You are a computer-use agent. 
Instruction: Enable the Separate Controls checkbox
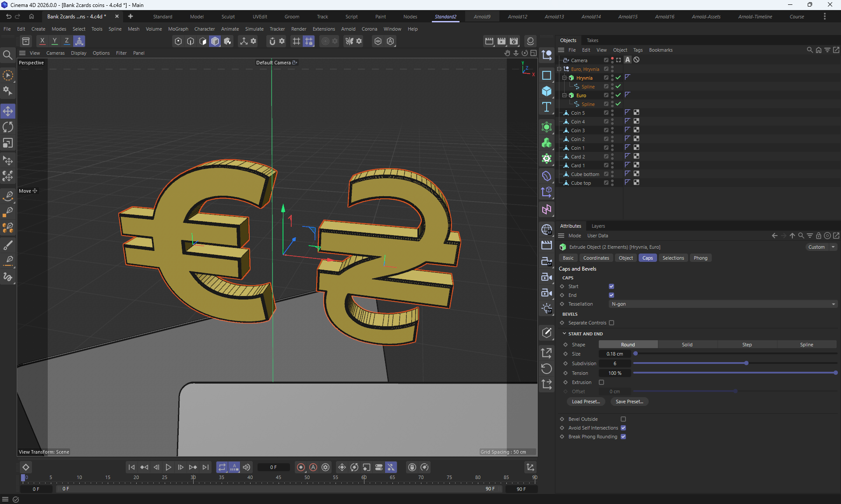[x=611, y=323]
